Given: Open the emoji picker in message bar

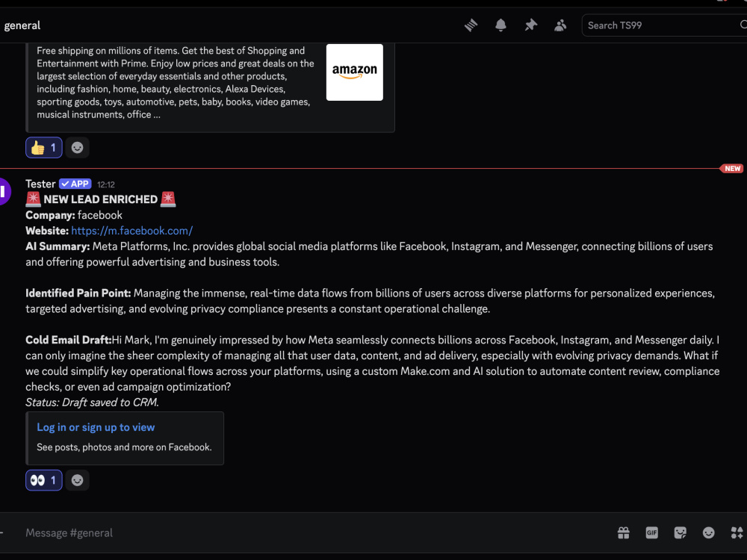Looking at the screenshot, I should coord(708,533).
